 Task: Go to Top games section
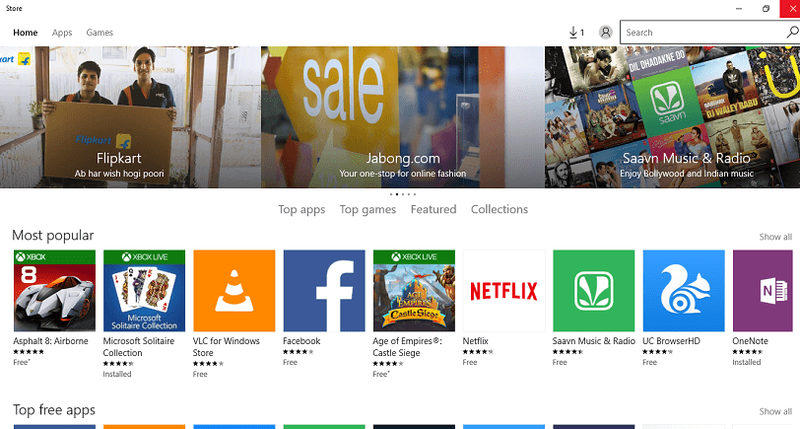coord(368,210)
